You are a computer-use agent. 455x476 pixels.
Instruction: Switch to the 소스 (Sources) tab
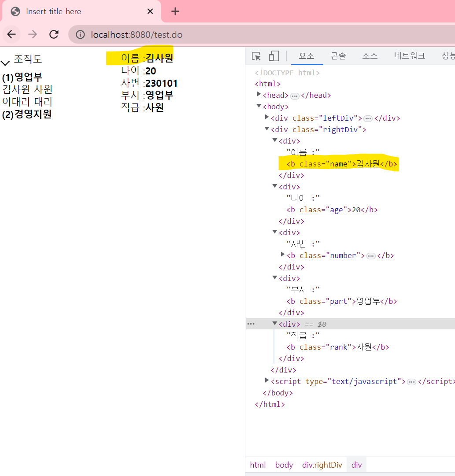pyautogui.click(x=370, y=56)
